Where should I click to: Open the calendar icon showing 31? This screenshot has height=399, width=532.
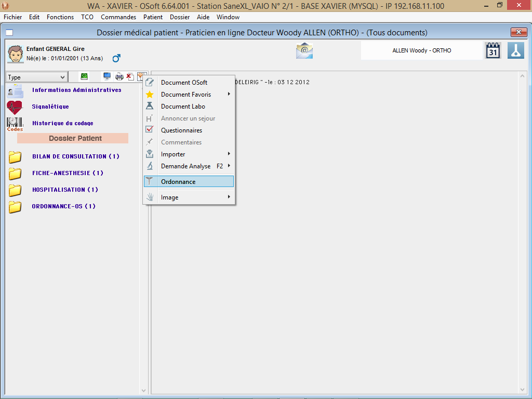point(493,50)
